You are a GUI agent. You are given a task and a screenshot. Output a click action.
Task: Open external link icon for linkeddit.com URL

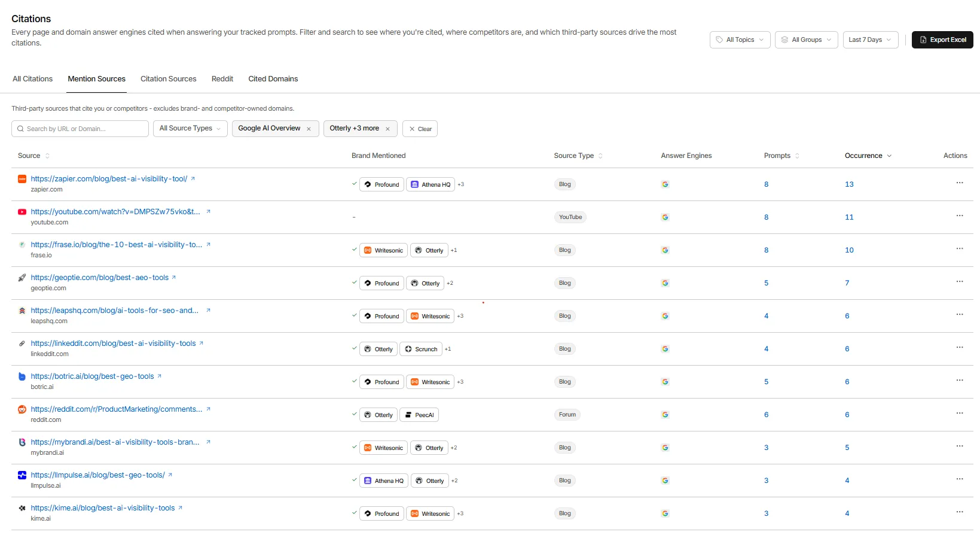pos(202,344)
